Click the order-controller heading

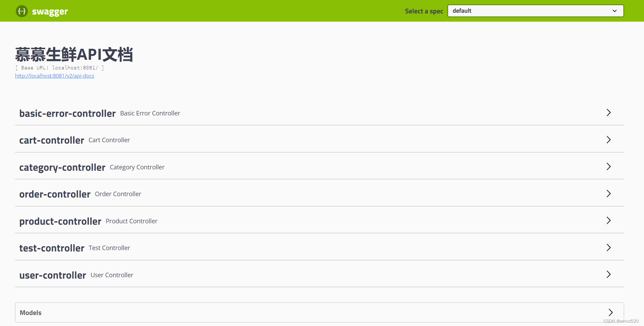tap(55, 194)
